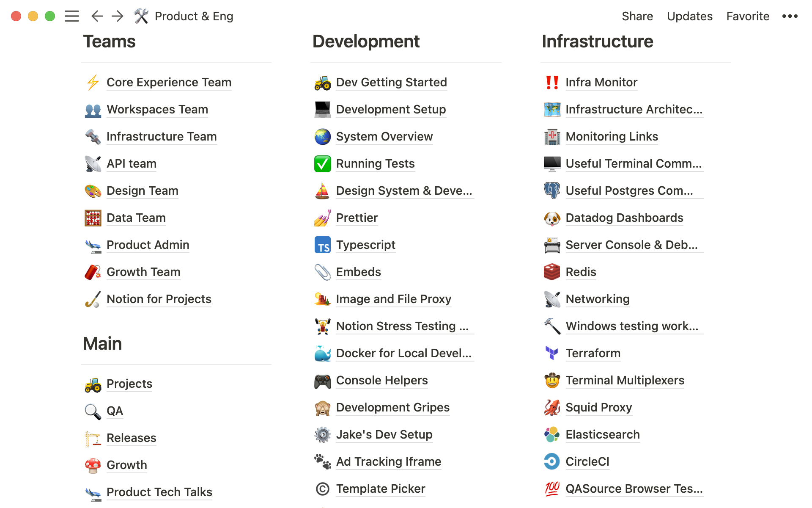Open Dev Getting Started tractor icon

[321, 82]
